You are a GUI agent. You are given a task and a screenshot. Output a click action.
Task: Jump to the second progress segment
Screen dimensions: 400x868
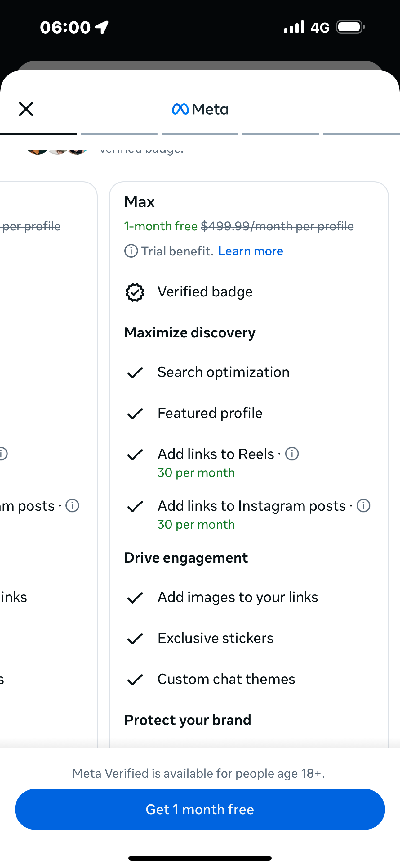[119, 134]
